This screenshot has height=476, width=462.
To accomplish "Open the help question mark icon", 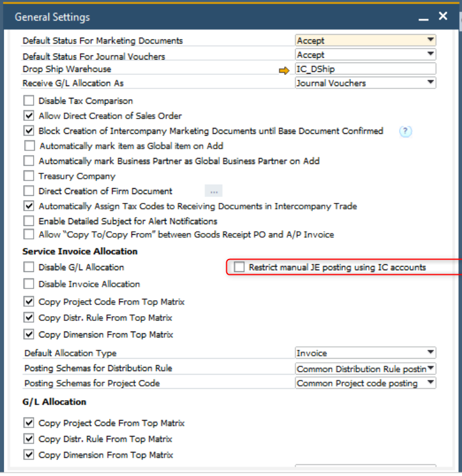I will tap(405, 132).
